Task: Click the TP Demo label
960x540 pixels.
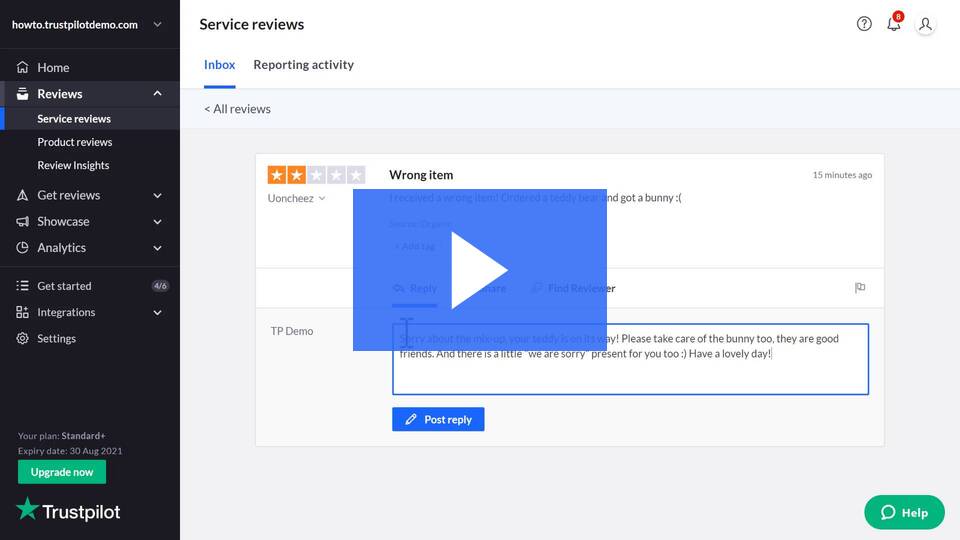Action: point(292,331)
